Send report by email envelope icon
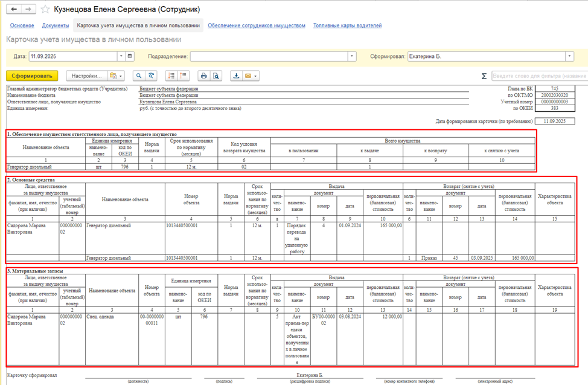The image size is (588, 385). (248, 76)
